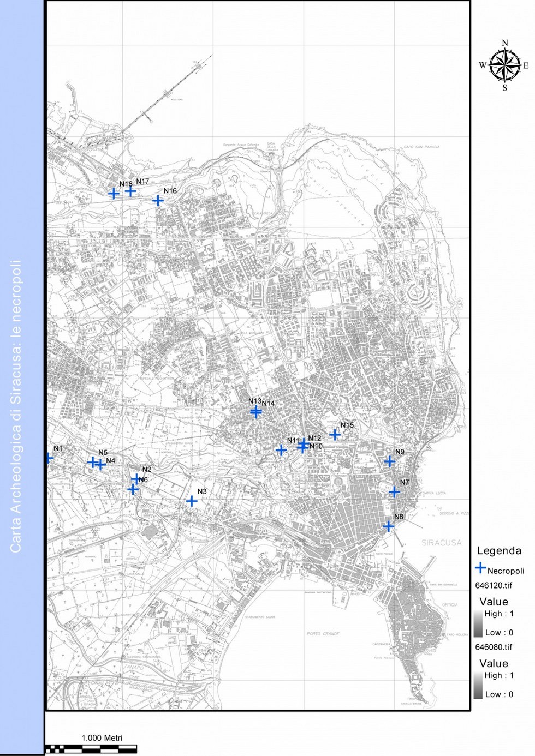Click the vertical Carta Archeologica di Siracusa title
The image size is (535, 756).
click(16, 406)
